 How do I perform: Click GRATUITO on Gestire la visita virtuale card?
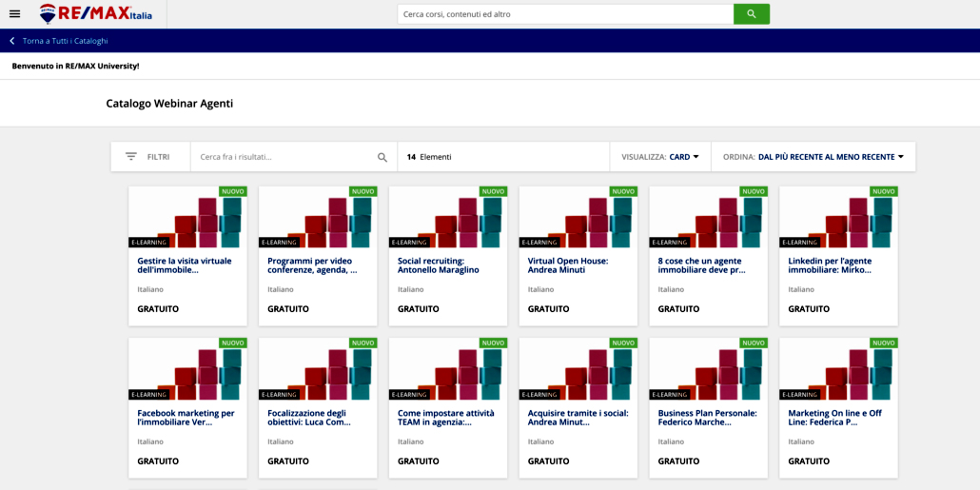158,309
